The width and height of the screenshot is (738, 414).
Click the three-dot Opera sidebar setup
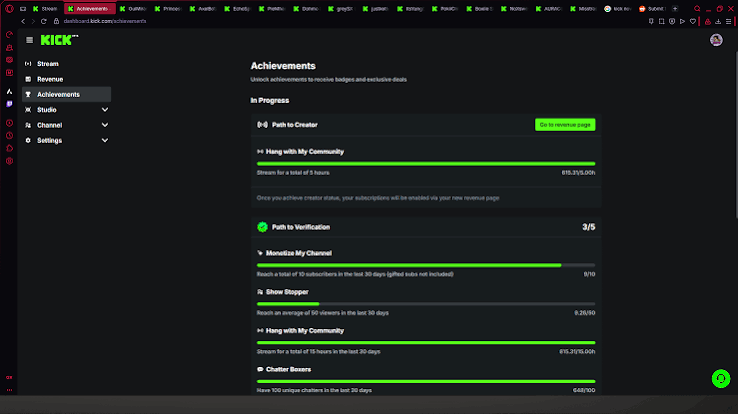coord(9,390)
